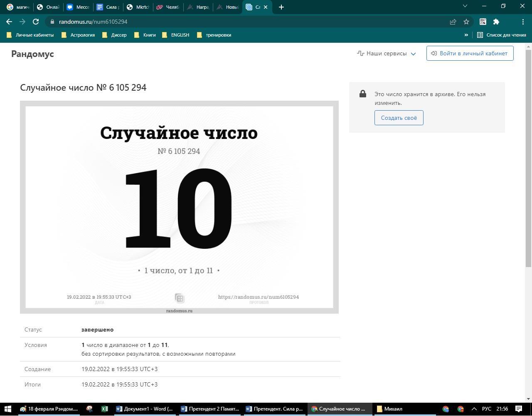Click the Создать своё button
The image size is (532, 416).
[399, 118]
